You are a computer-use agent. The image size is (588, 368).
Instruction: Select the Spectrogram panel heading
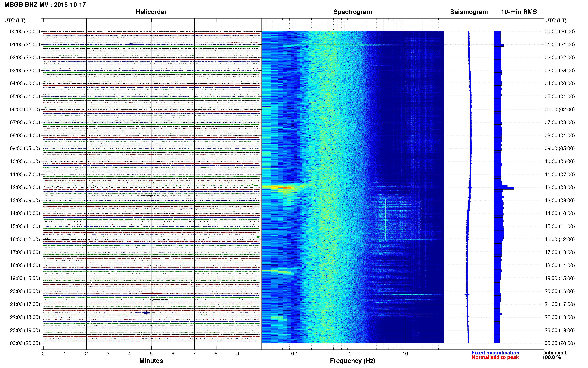tap(352, 12)
